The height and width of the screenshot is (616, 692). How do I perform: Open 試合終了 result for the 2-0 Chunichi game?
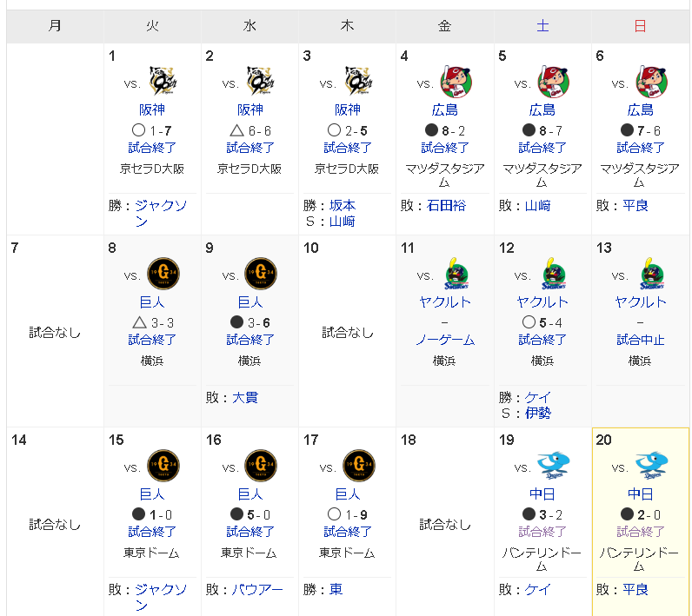tap(640, 533)
